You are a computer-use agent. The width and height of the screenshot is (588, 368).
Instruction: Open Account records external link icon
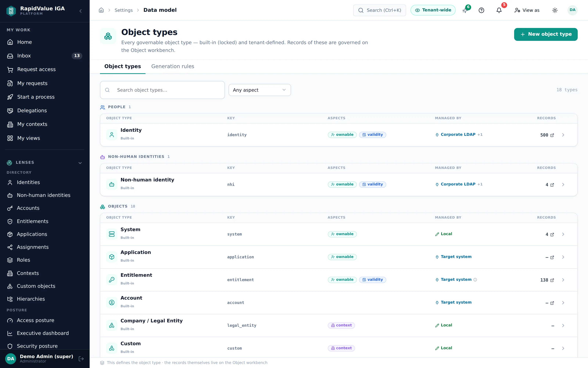[552, 303]
